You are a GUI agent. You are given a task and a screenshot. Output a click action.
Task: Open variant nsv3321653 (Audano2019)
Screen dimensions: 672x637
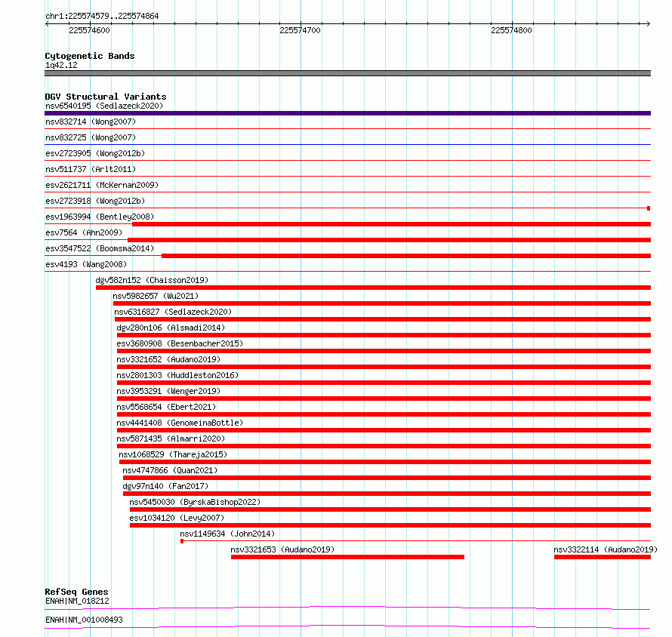pyautogui.click(x=282, y=549)
